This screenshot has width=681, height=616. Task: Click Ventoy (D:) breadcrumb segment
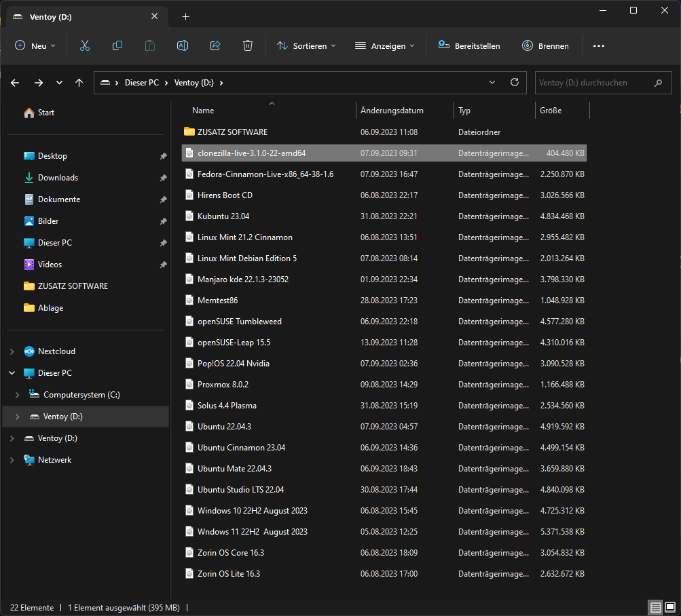194,83
